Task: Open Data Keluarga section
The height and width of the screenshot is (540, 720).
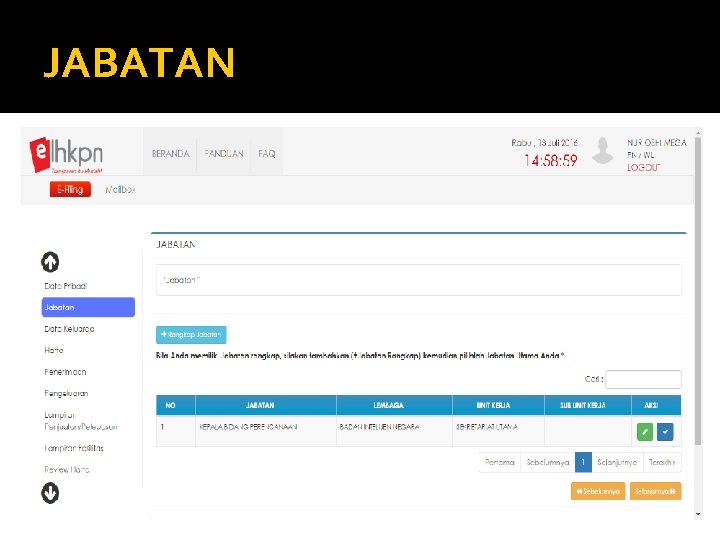Action: pos(69,329)
